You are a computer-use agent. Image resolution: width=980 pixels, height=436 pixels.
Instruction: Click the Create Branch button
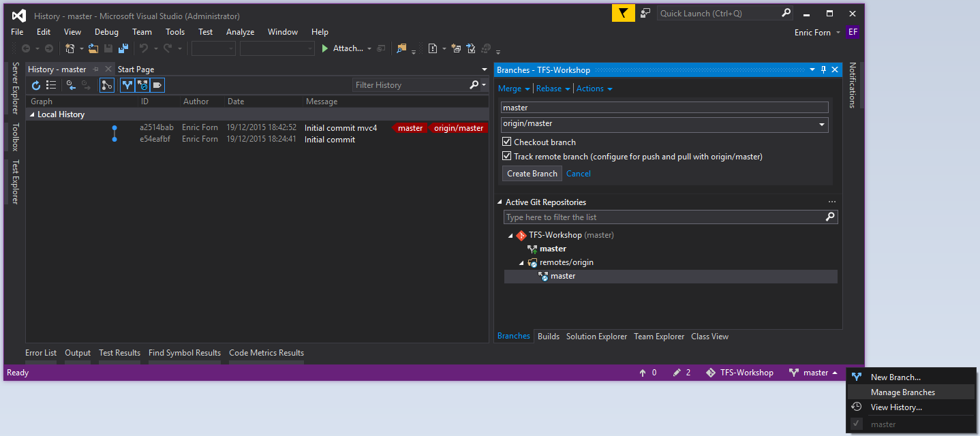pyautogui.click(x=532, y=174)
